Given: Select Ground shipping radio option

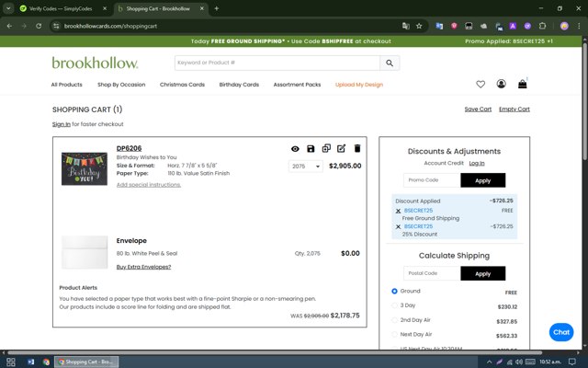Looking at the screenshot, I should pos(394,291).
